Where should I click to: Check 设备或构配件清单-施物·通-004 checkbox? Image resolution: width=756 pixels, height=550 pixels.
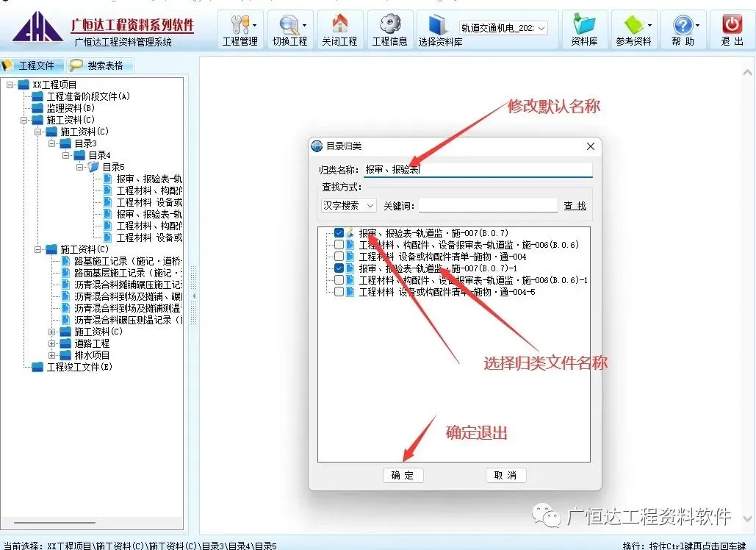pos(339,257)
